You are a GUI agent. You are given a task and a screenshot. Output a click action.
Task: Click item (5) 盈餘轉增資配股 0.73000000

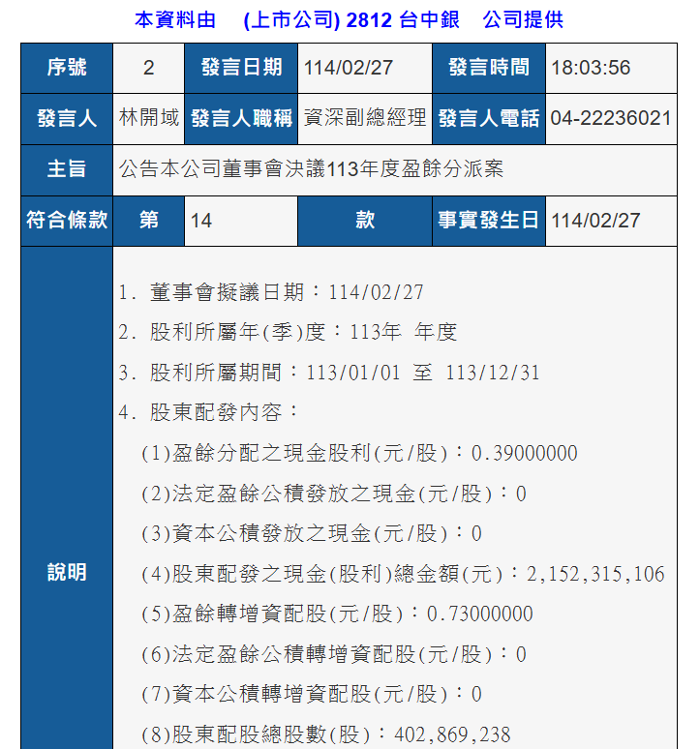pyautogui.click(x=337, y=614)
